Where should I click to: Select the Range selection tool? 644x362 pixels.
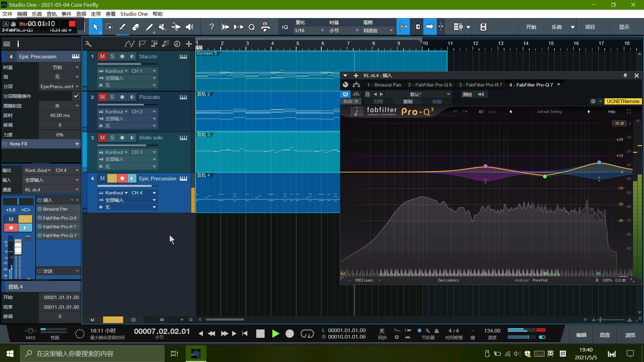pyautogui.click(x=109, y=27)
